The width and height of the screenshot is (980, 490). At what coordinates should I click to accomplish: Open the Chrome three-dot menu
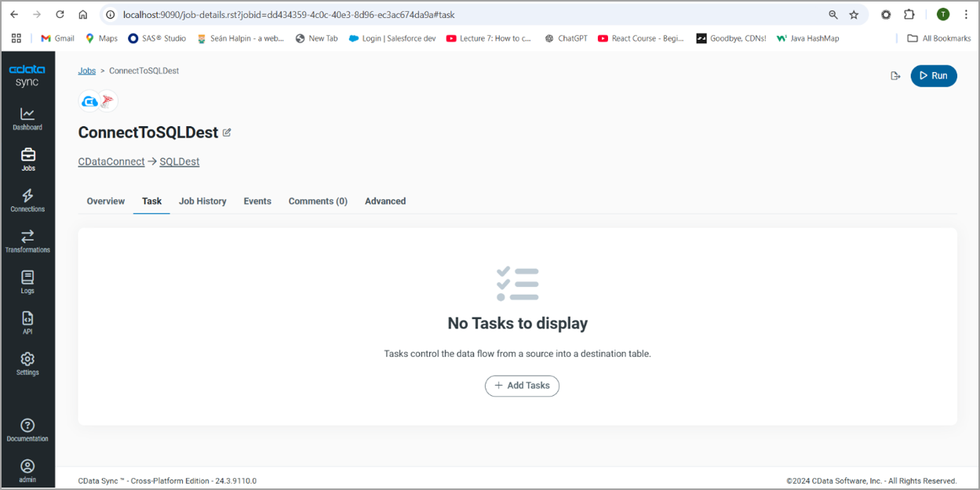tap(966, 14)
